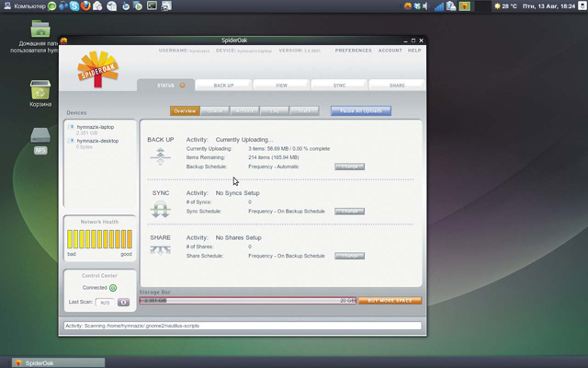Click "Frequency - Automatic" text
Image resolution: width=588 pixels, height=368 pixels.
(x=274, y=167)
